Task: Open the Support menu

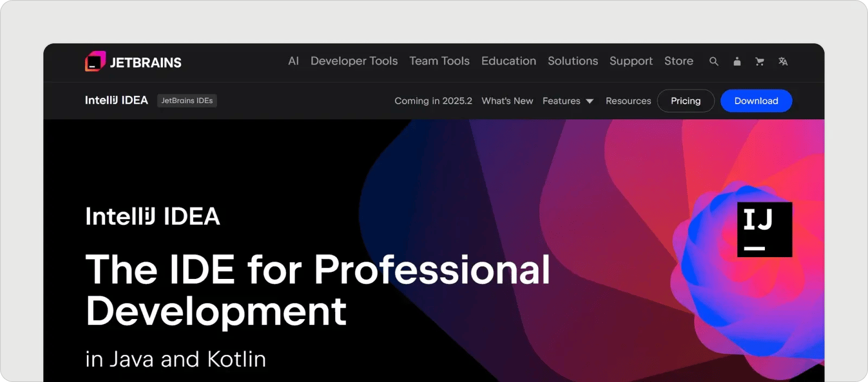Action: 631,61
